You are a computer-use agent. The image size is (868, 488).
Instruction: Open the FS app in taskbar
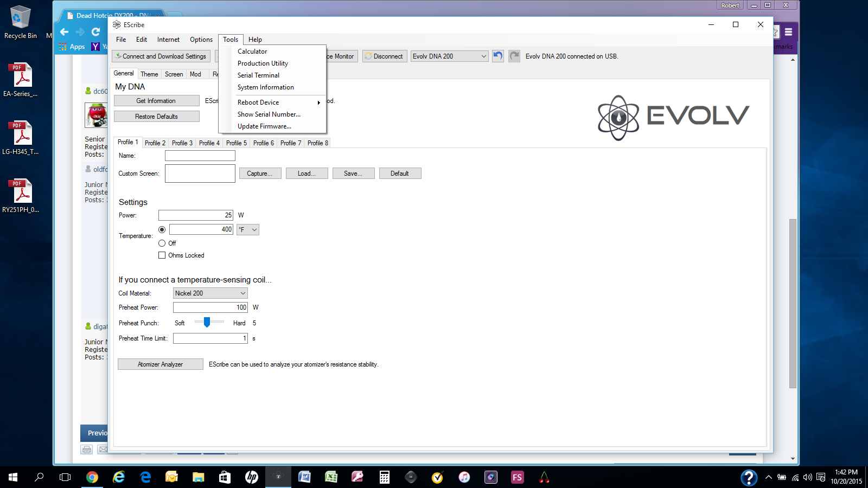pos(517,477)
